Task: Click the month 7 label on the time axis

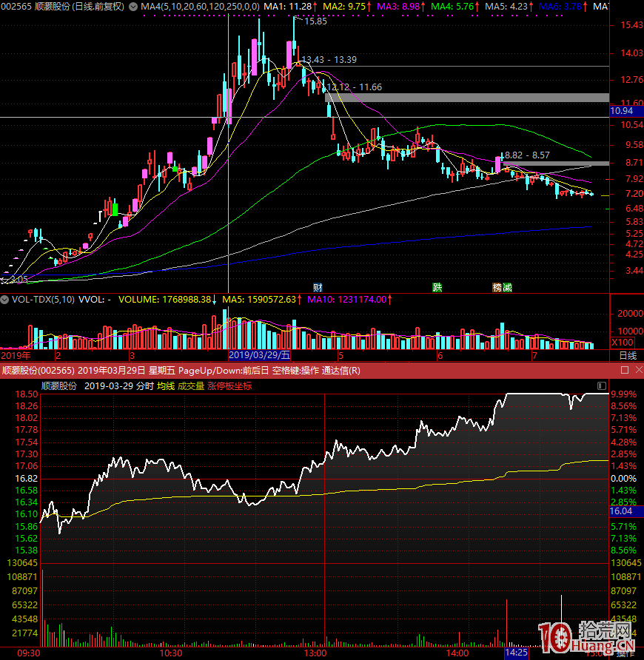Action: coord(535,356)
